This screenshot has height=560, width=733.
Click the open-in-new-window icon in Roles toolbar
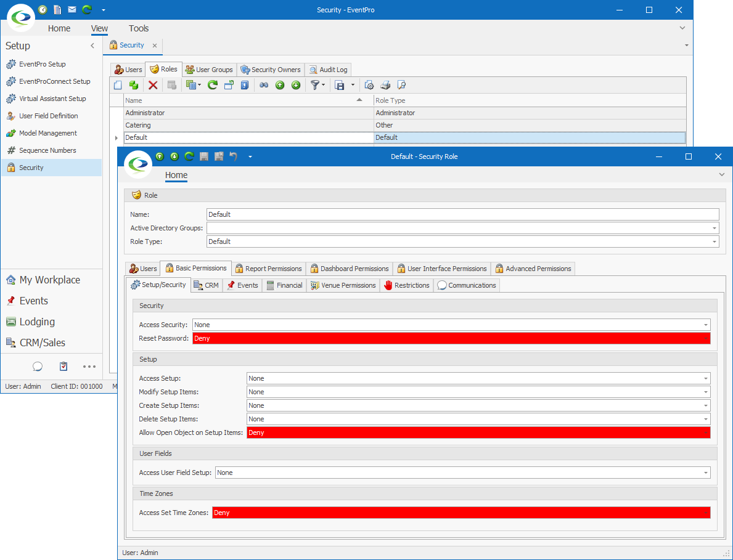[x=229, y=85]
